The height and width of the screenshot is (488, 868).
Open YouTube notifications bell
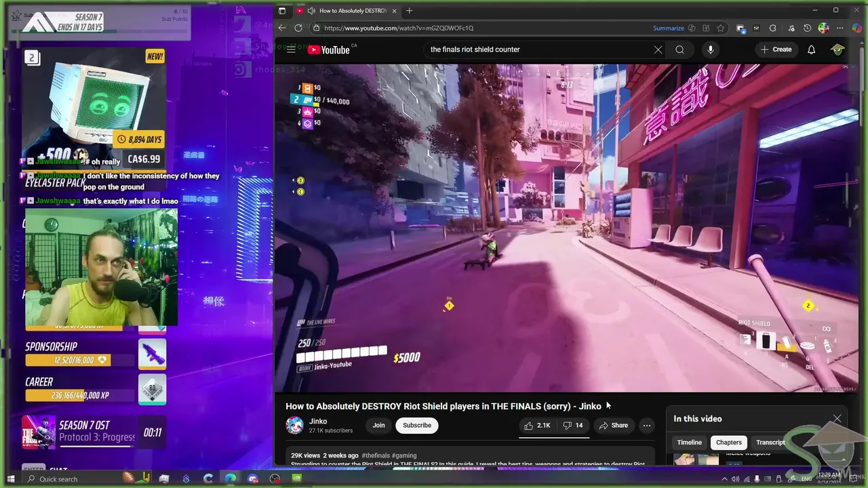coord(811,49)
